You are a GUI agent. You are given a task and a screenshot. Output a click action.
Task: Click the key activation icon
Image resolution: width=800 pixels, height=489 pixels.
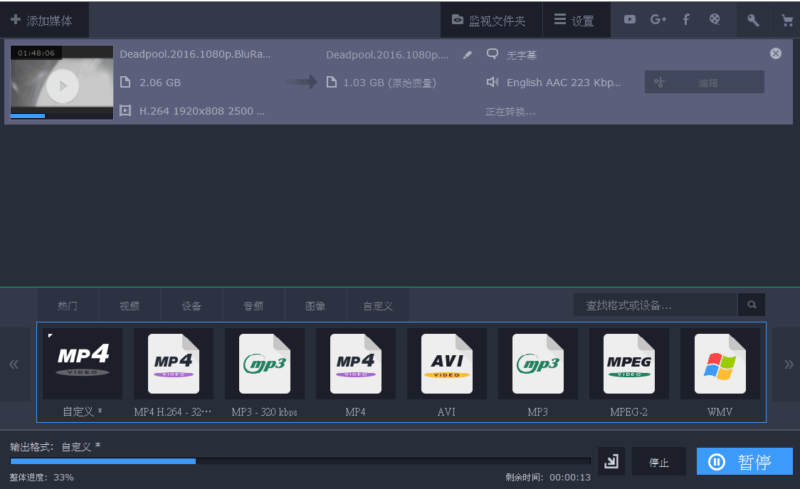coord(753,20)
